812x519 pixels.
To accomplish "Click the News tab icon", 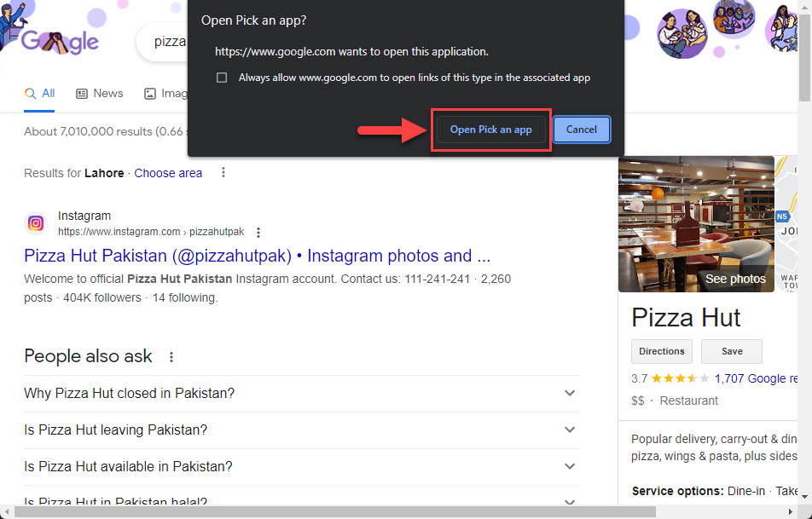I will [82, 94].
